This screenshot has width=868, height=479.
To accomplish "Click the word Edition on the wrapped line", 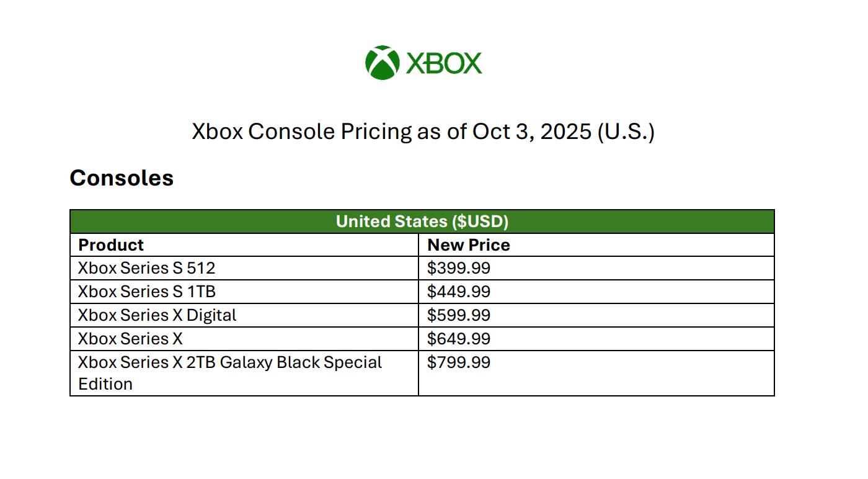I will point(105,384).
